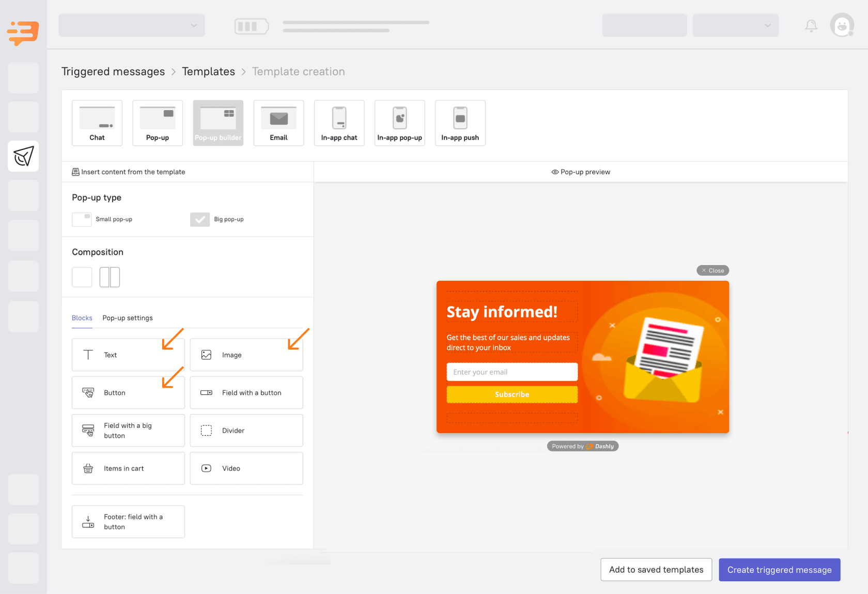Image resolution: width=868 pixels, height=594 pixels.
Task: Open the dropdown at the top left
Action: [x=131, y=25]
